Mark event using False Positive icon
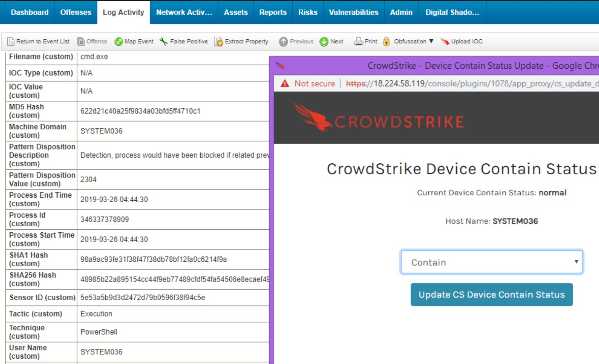599x364 pixels. coord(164,42)
